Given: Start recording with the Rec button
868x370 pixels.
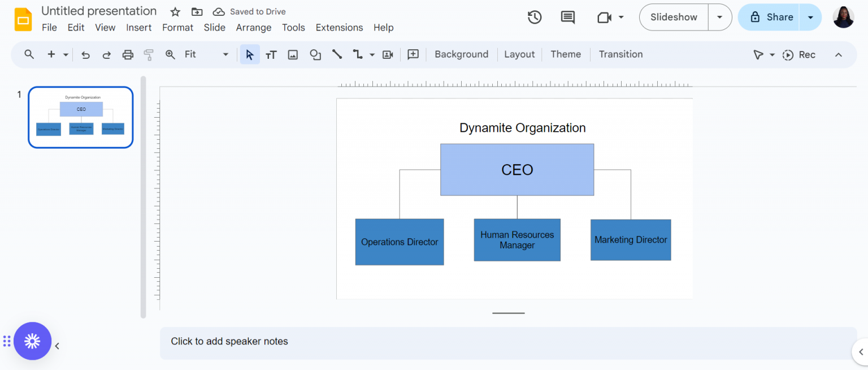Looking at the screenshot, I should coord(798,54).
